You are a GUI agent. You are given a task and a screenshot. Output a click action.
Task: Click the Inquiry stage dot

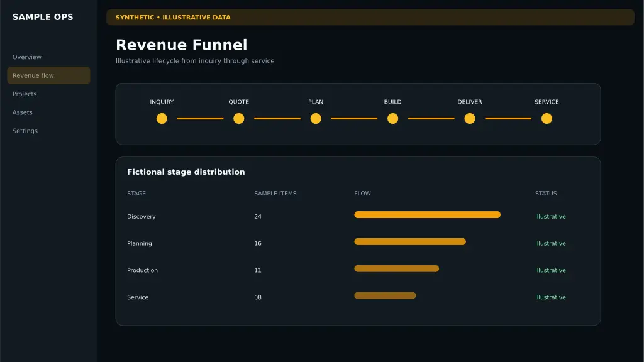[x=162, y=119]
